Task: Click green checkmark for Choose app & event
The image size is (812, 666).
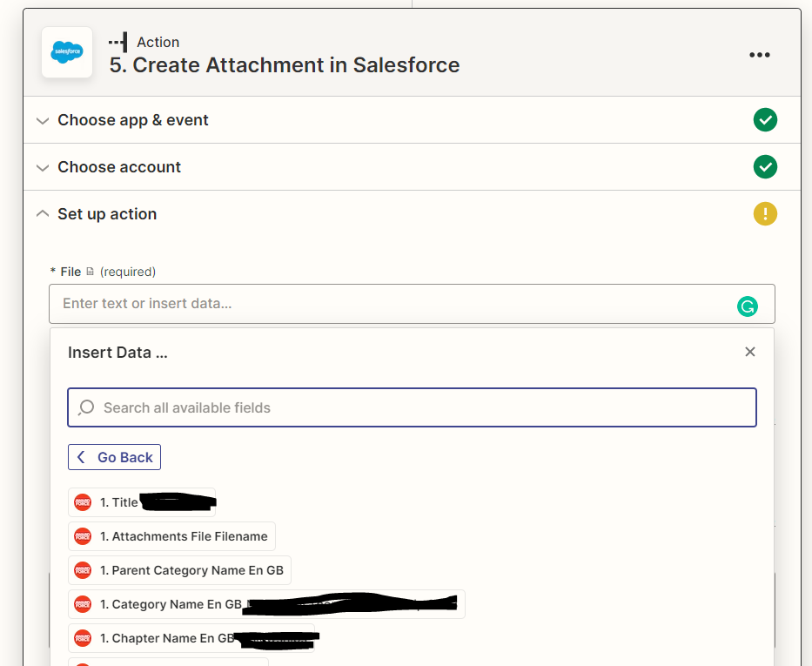Action: pos(765,120)
